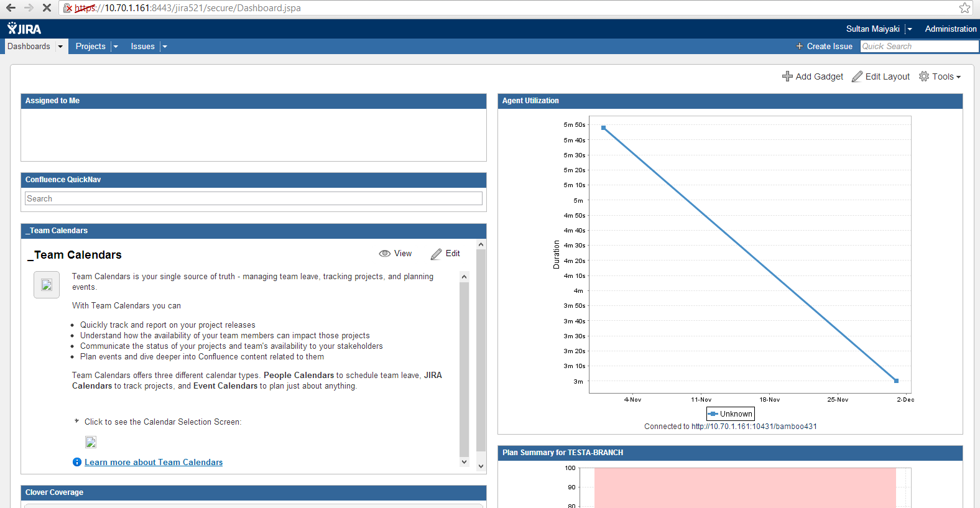Open the Dashboards menu

point(29,47)
